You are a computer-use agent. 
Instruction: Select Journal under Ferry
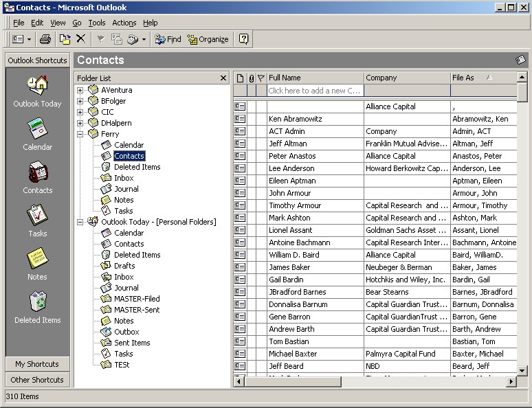(x=126, y=189)
